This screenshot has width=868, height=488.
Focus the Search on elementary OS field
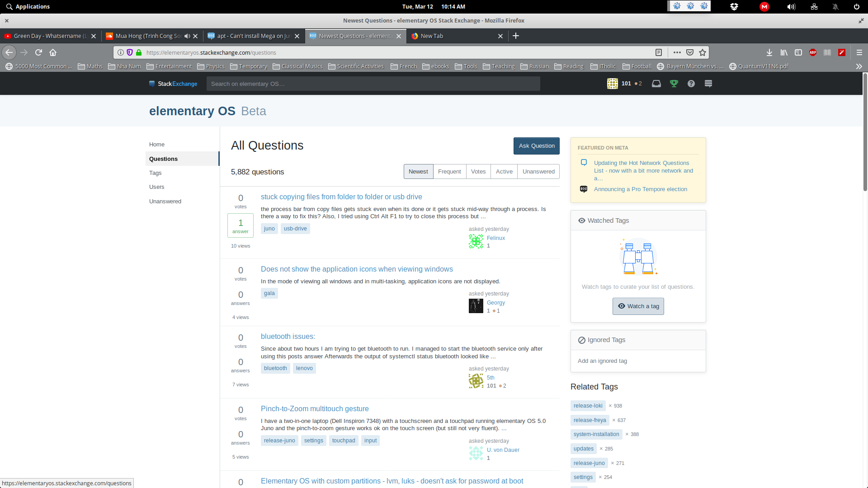373,84
